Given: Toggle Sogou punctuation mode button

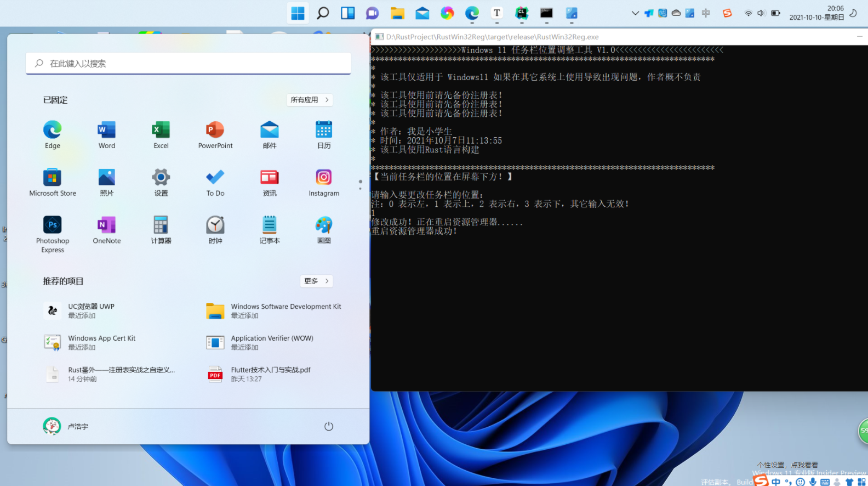Looking at the screenshot, I should coord(789,482).
